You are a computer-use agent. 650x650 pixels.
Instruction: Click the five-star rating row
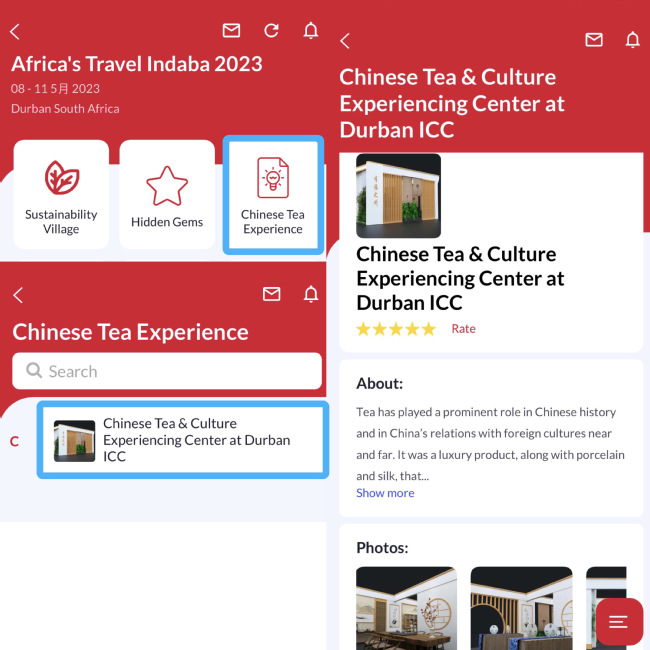[396, 329]
